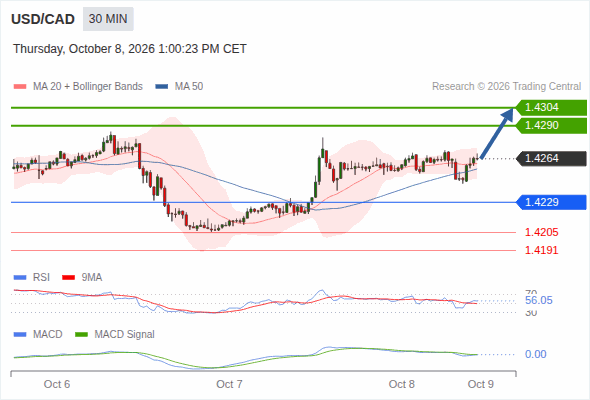Click the USD/CAD pair title
The image size is (590, 400).
(x=43, y=19)
